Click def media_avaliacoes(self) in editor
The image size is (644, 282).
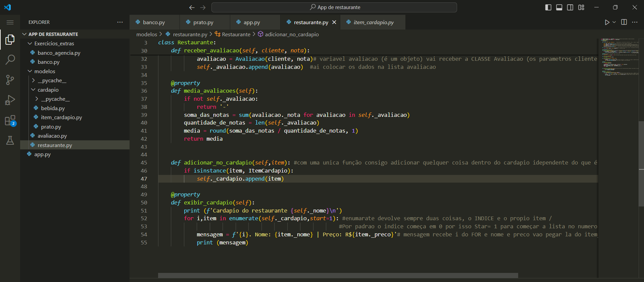(214, 91)
